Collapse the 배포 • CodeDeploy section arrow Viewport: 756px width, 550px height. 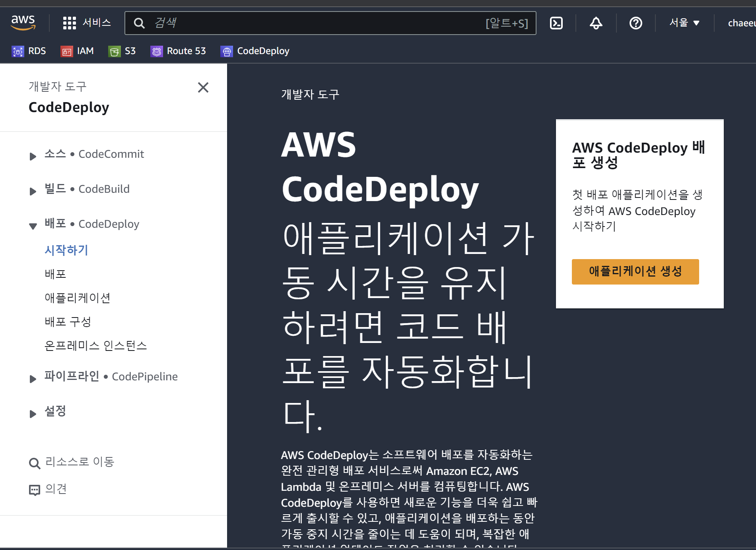[x=33, y=226]
